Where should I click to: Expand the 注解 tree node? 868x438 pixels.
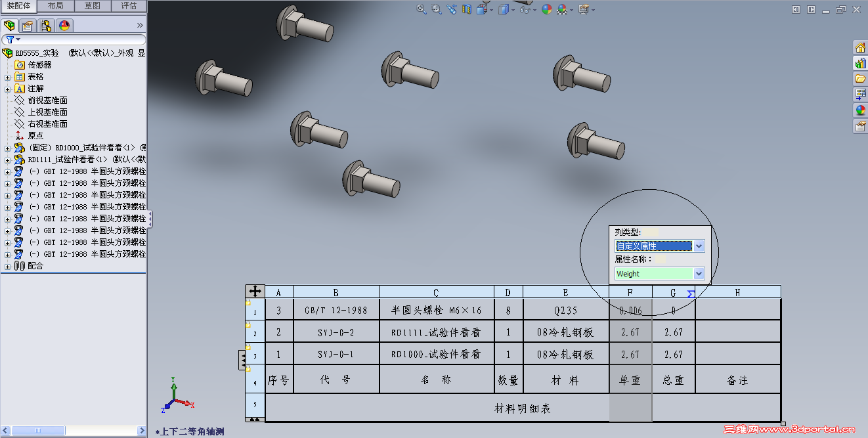click(x=7, y=89)
